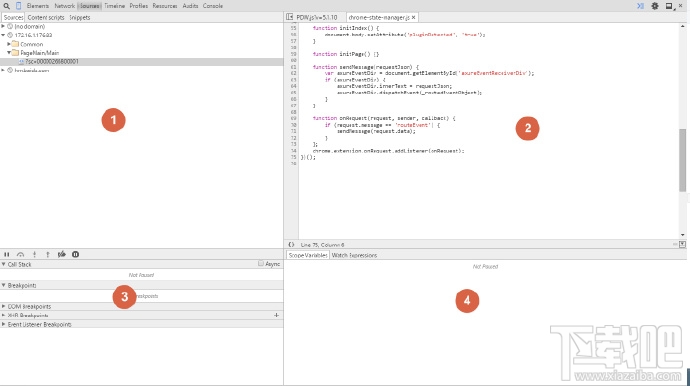Deactivate breakpoints icon in debugger toolbar
Screen dimensions: 690x386
(62, 254)
